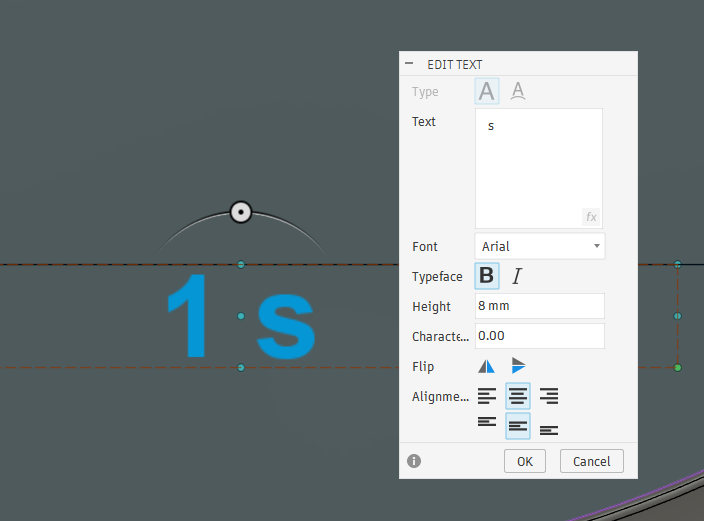Click the rotation handle above the text
This screenshot has height=521, width=704.
click(x=241, y=212)
